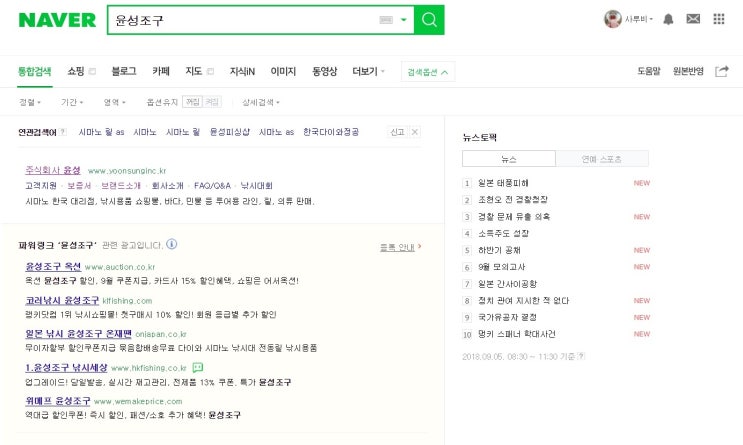Open news topic 국가유공자 결정
Viewport: 743px width, 445px height.
pos(507,318)
